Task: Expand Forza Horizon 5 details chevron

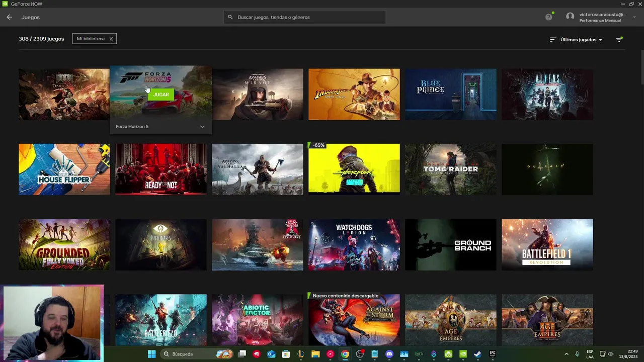Action: click(x=202, y=127)
